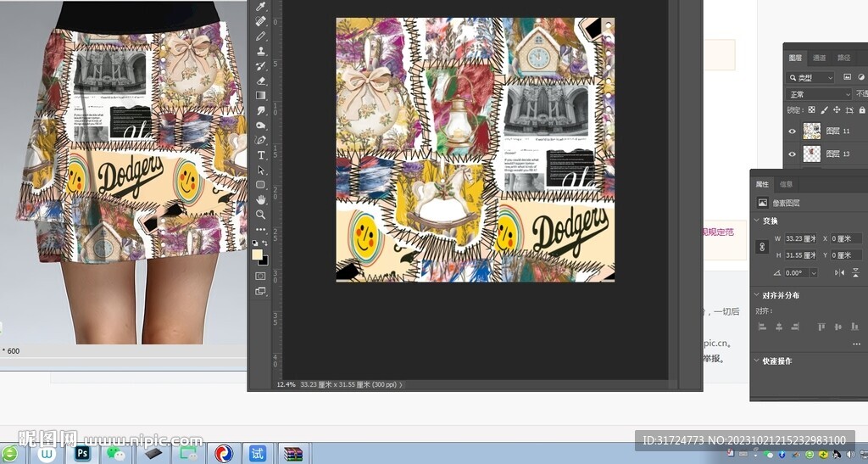Screen dimensions: 868x464
Task: Click the Quick Mask mode icon
Action: pos(260,276)
